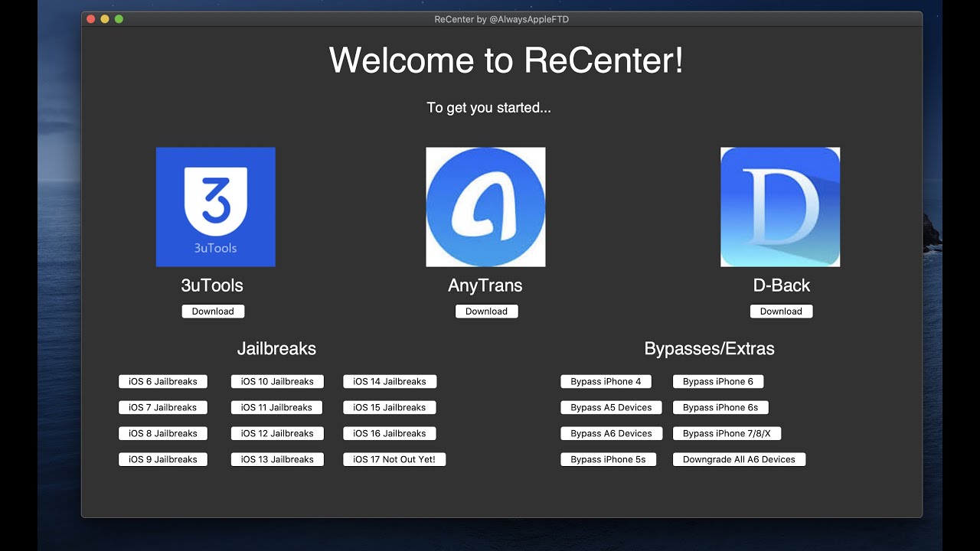Click the D-Back name label

(x=782, y=285)
